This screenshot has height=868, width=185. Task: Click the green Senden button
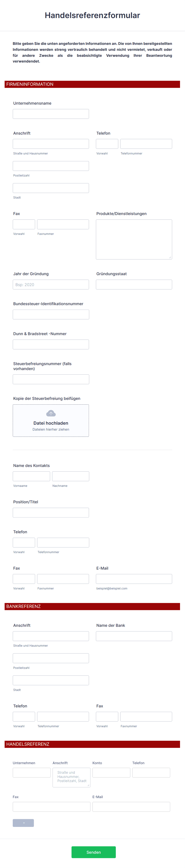coord(93,852)
